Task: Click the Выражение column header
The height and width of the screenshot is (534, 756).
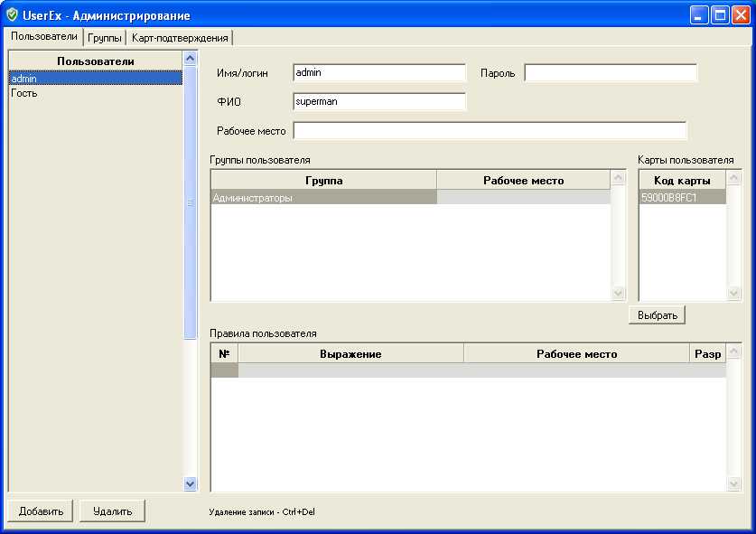Action: [350, 354]
